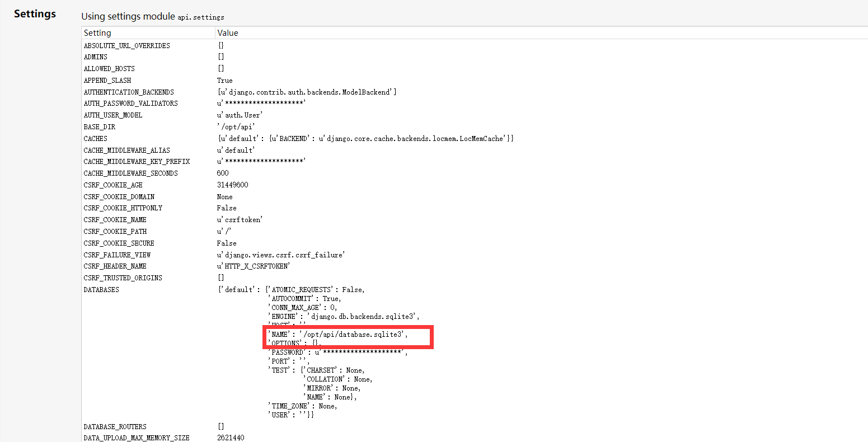Click the None value of CSRF_COOKIE_DOMAIN

[225, 197]
